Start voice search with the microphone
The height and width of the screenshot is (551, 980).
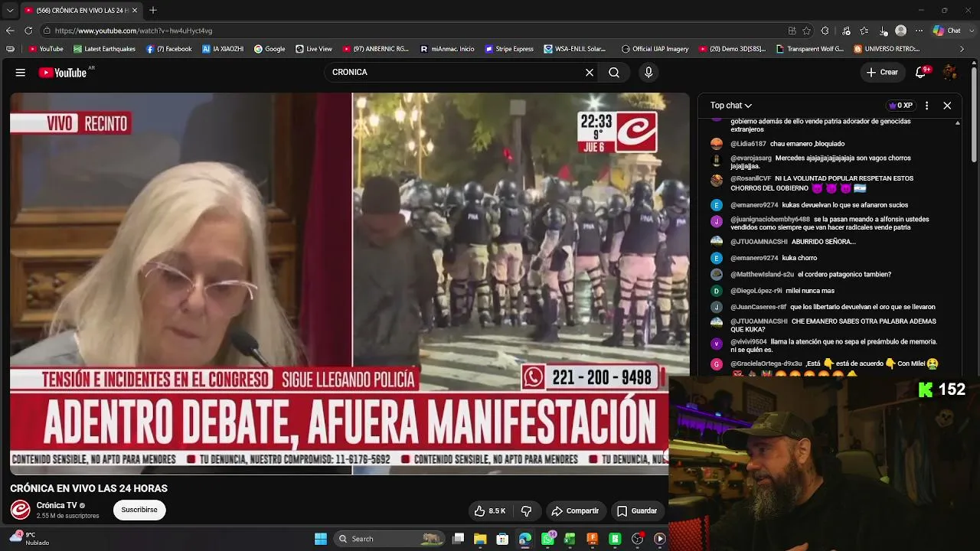(x=648, y=72)
